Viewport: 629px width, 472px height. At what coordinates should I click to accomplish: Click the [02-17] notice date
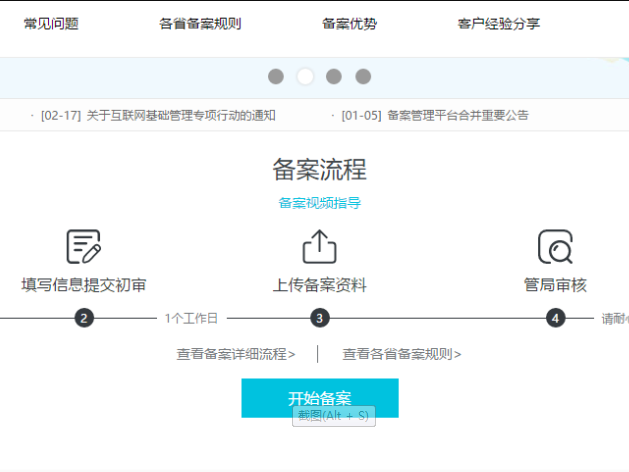(x=61, y=115)
